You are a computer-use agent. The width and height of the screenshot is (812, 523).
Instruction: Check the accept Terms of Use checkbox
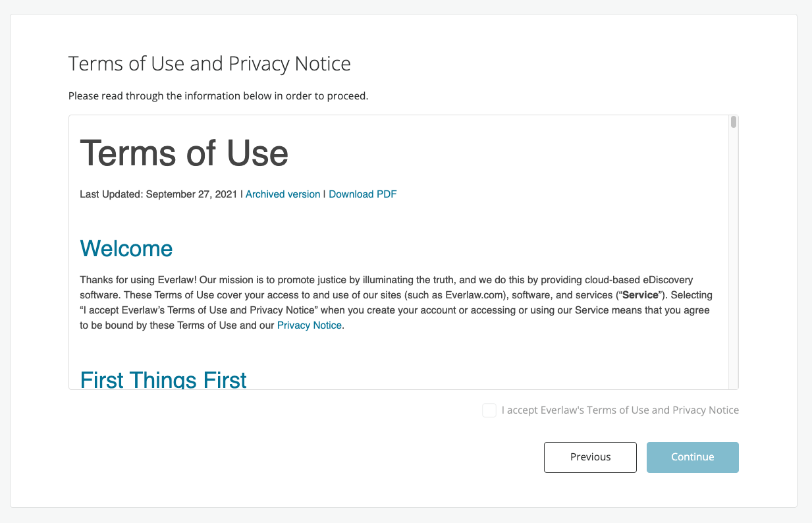coord(489,410)
